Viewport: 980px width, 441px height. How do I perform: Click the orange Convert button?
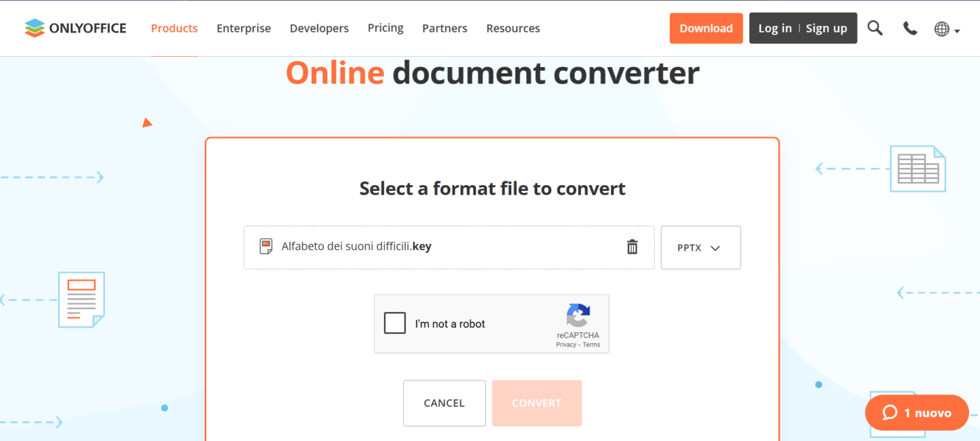click(537, 403)
